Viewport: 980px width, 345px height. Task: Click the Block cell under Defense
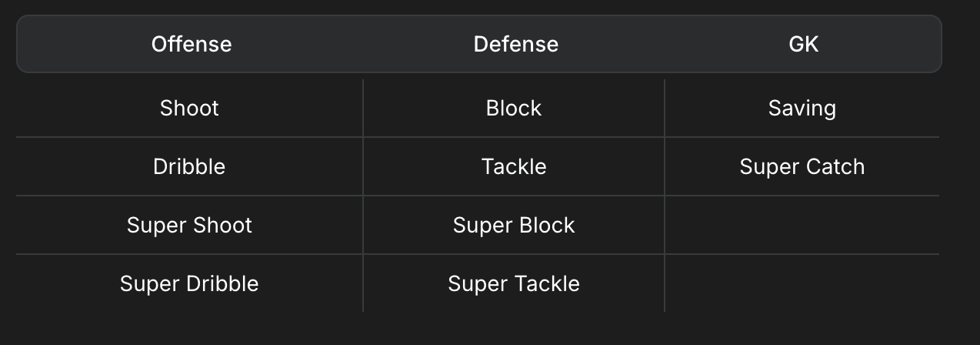(514, 109)
